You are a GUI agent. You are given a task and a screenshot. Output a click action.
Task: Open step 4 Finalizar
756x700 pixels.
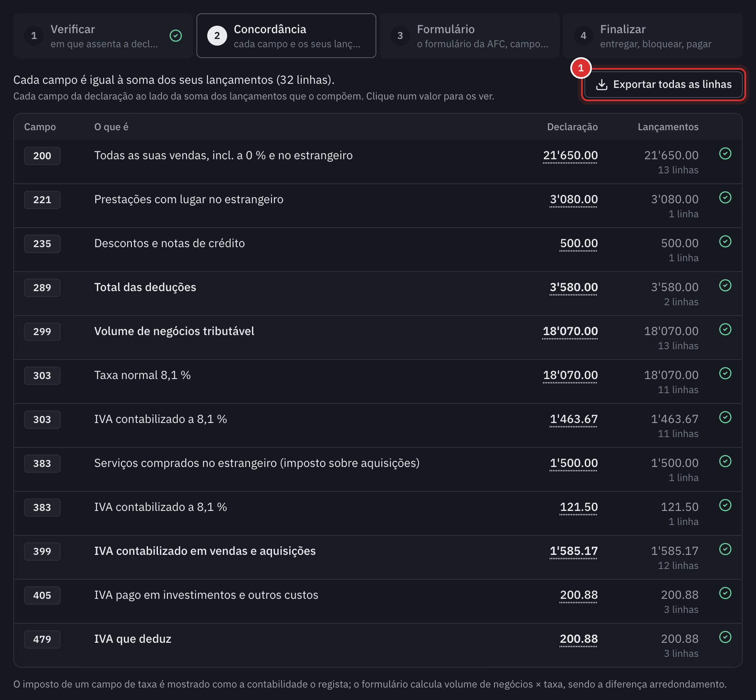[653, 36]
